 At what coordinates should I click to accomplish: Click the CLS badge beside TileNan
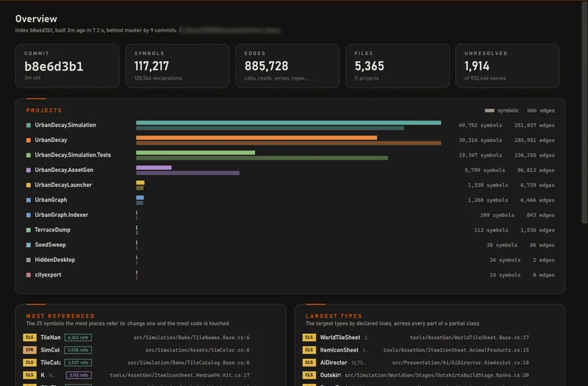(29, 337)
